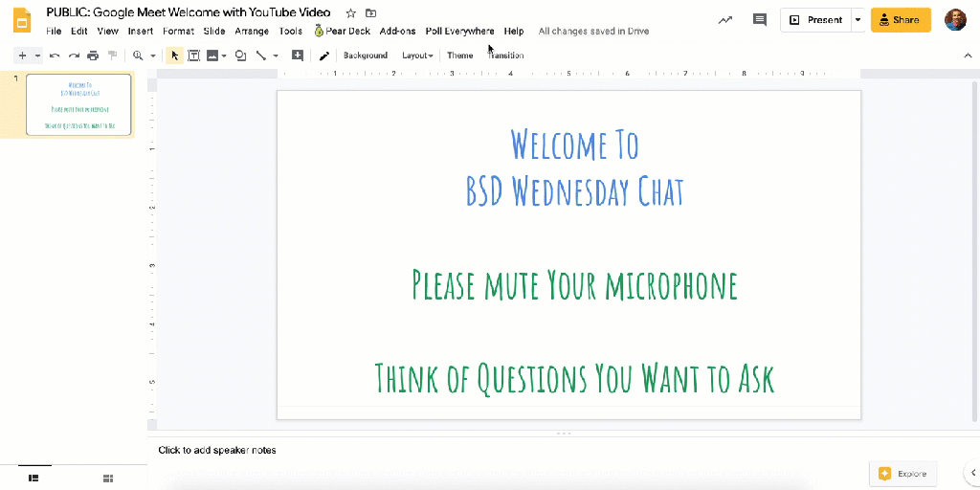Open the Present options dropdown arrow
Image resolution: width=980 pixels, height=490 pixels.
[857, 20]
